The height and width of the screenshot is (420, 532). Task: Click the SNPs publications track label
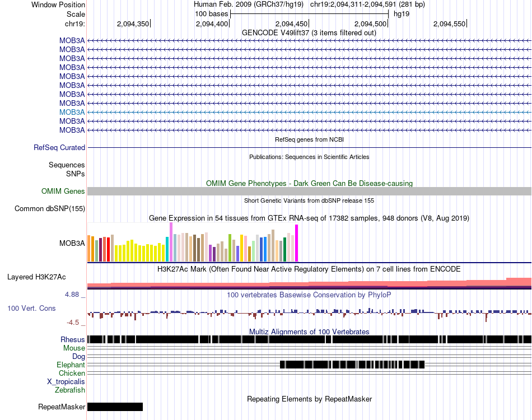click(76, 174)
